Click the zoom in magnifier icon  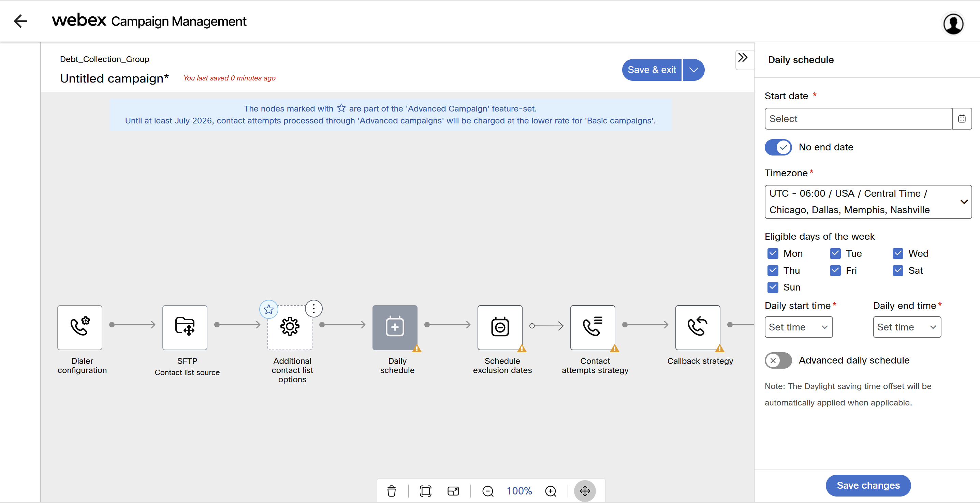[x=551, y=491]
